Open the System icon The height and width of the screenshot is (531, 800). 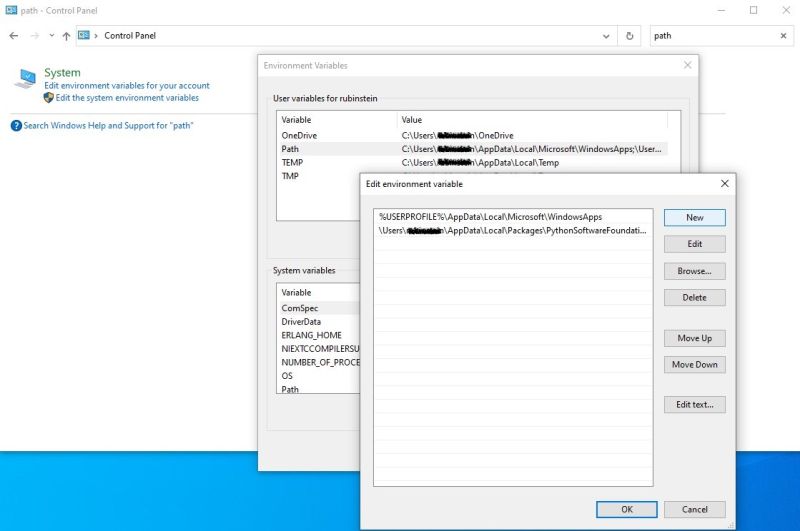25,78
